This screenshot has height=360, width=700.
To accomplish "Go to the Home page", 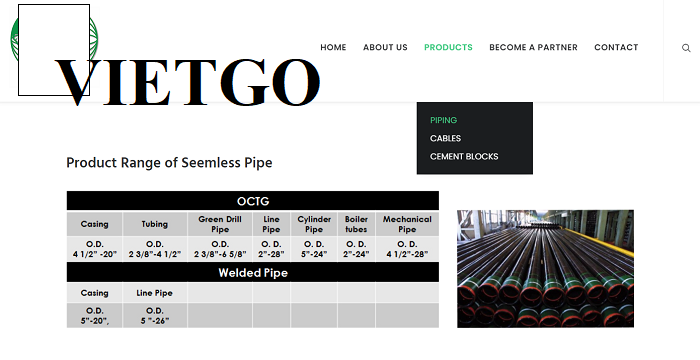I will point(333,47).
